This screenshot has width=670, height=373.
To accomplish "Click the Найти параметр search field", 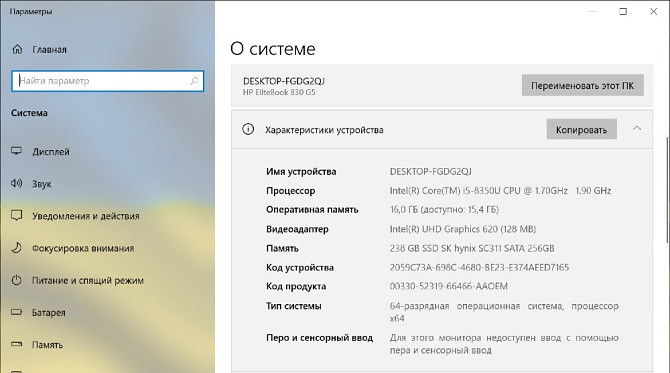I will coord(108,81).
